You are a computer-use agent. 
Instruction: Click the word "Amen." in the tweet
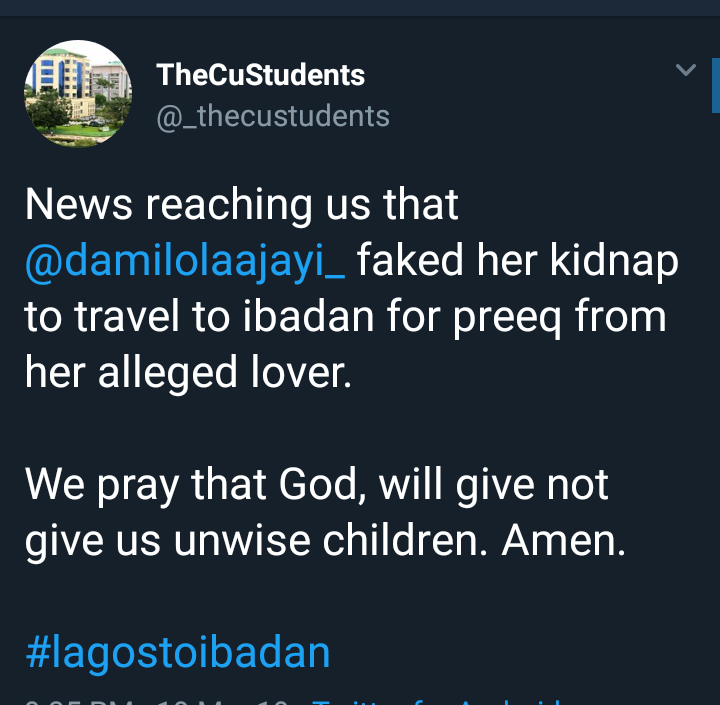[x=564, y=541]
